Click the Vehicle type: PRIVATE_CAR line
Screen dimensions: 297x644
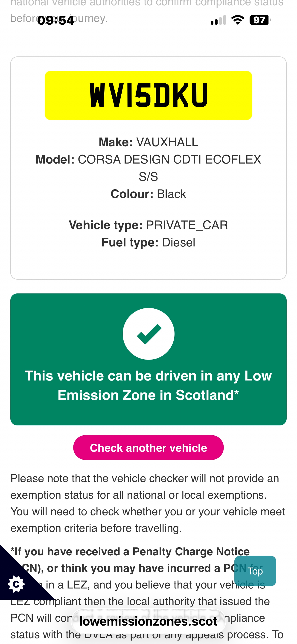pos(148,225)
